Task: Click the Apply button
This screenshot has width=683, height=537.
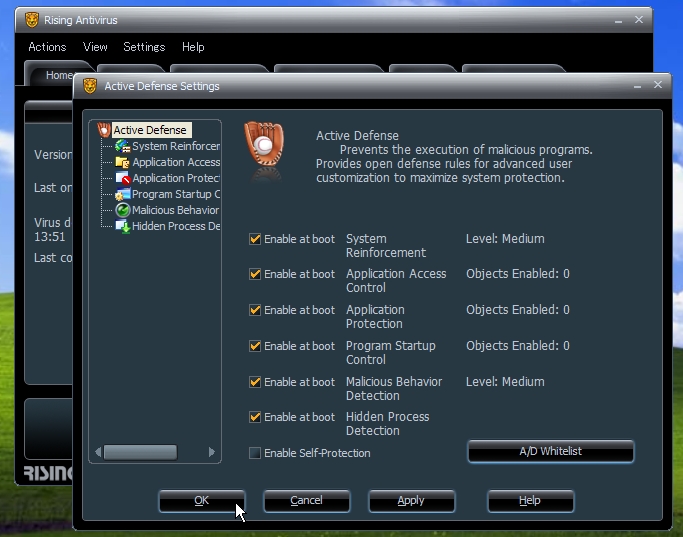Action: (x=411, y=500)
